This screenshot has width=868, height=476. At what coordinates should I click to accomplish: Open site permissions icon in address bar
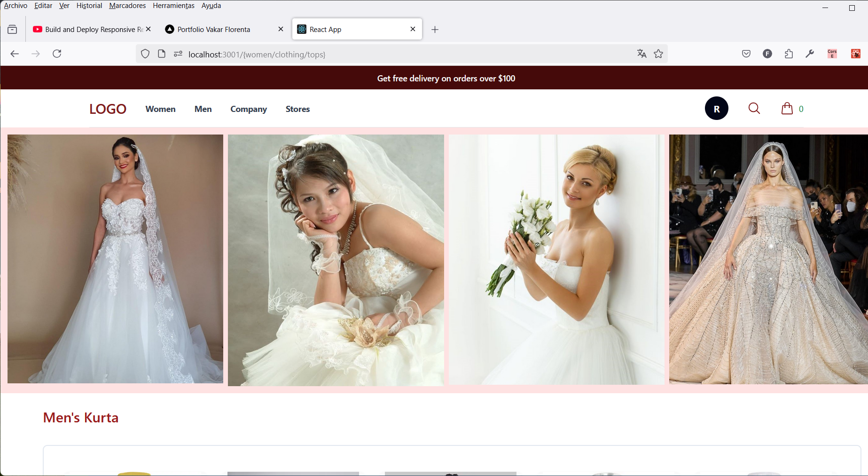click(178, 54)
